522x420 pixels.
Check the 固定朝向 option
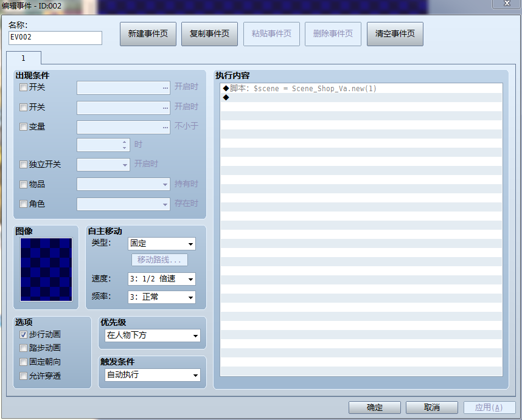point(23,362)
